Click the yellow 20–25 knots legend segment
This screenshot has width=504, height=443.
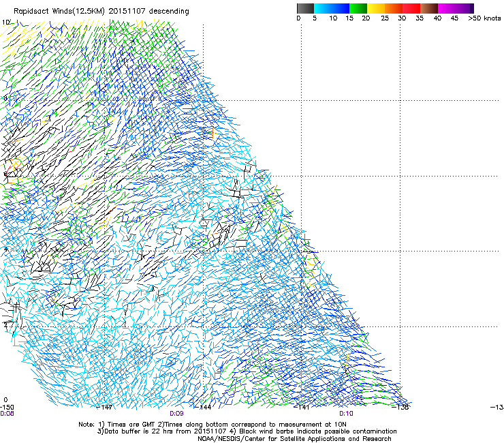pyautogui.click(x=376, y=8)
